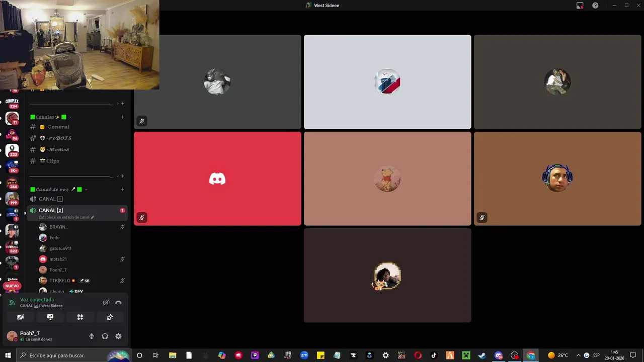
Task: Focus tile of user wearing blue headphones
Action: 557,178
